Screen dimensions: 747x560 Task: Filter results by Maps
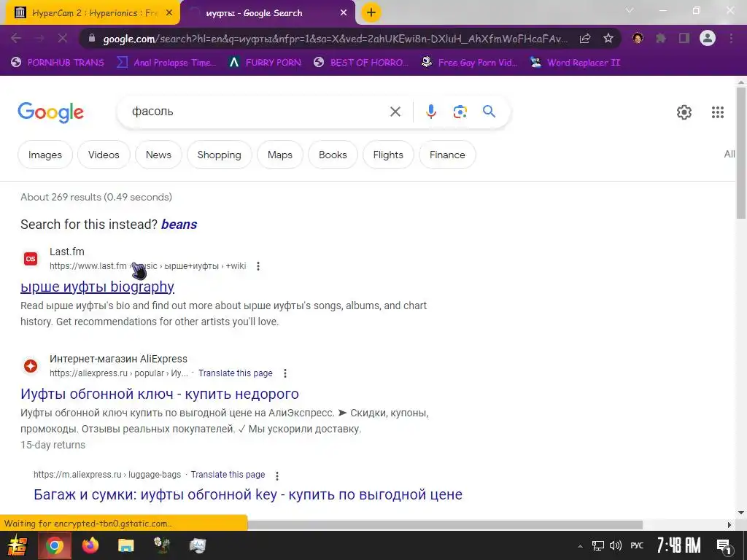[x=280, y=155]
